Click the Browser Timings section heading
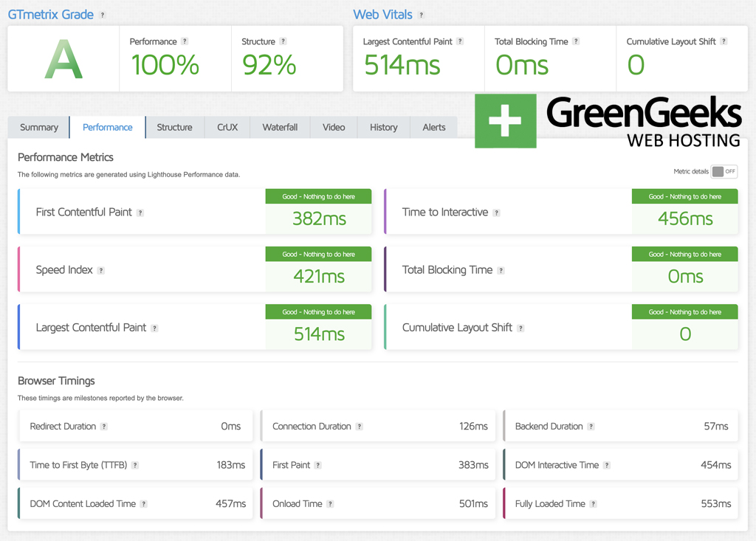The image size is (756, 541). point(56,381)
